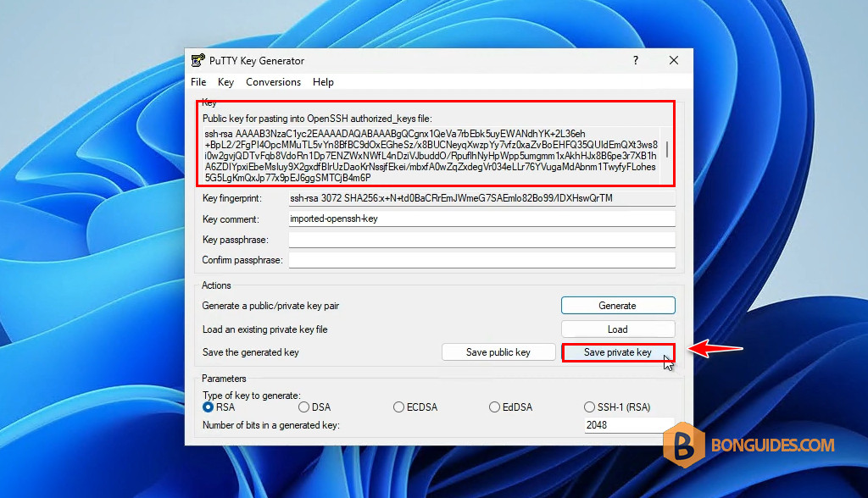Click the 'Parameters' group heading
Screen dimensions: 868x498
224,379
